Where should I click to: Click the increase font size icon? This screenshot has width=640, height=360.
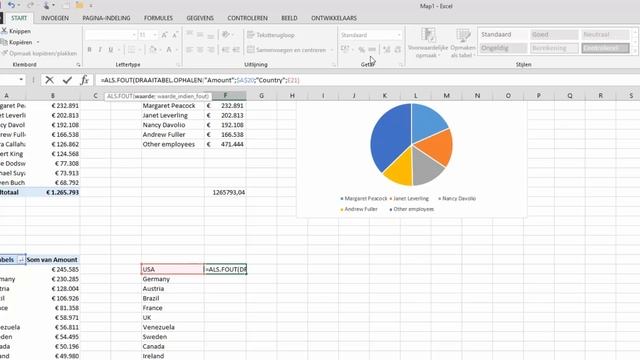[x=164, y=35]
